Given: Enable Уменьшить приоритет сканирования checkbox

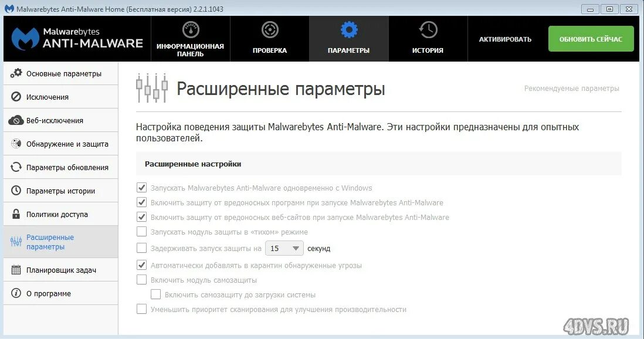Looking at the screenshot, I should click(x=141, y=309).
